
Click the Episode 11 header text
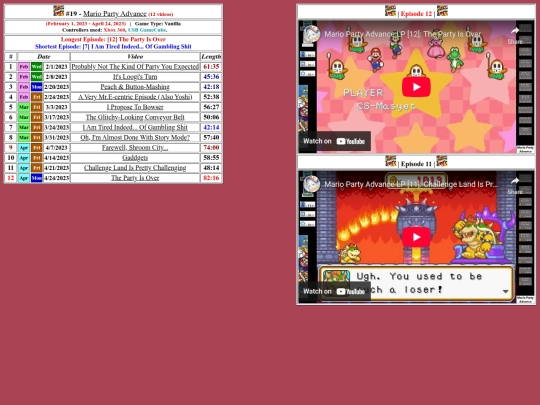pos(416,164)
